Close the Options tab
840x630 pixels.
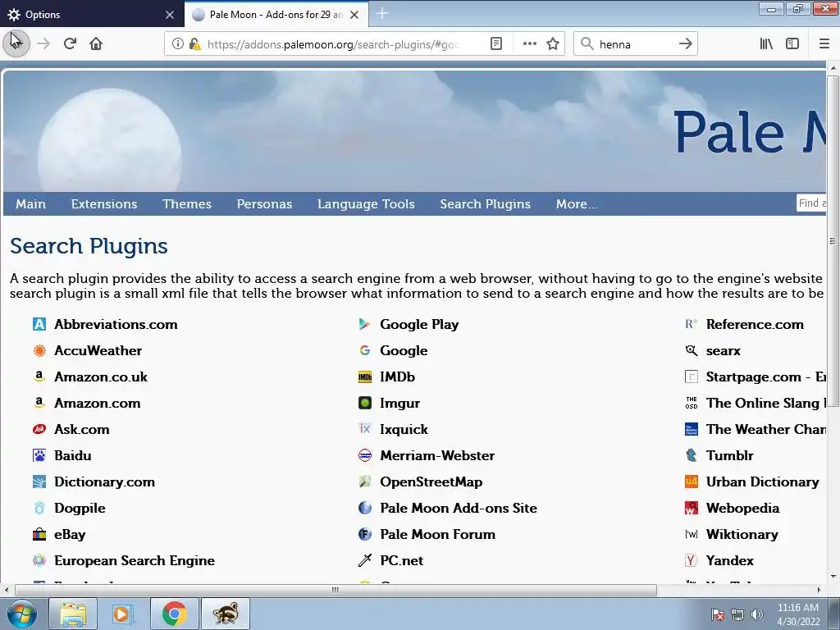coord(170,15)
